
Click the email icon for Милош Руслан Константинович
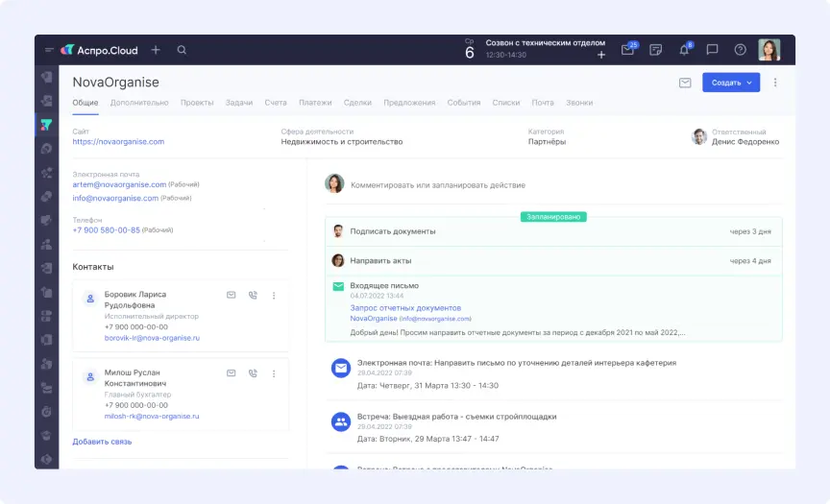pos(232,373)
